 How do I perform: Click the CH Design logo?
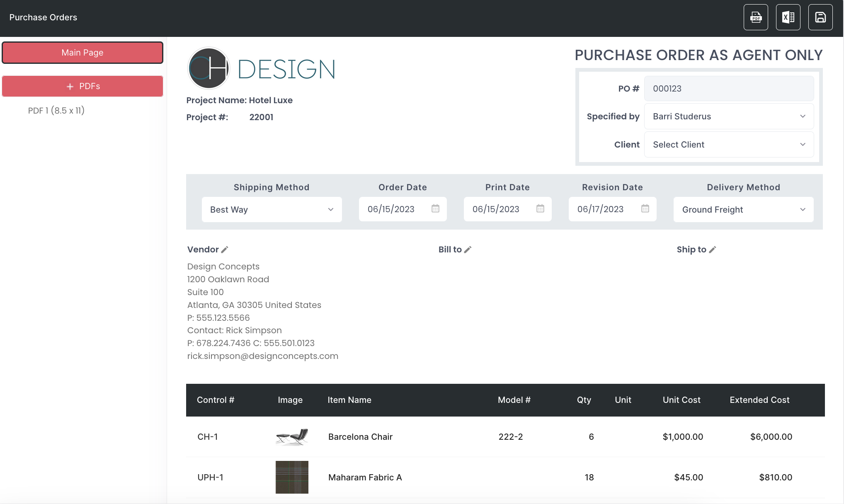click(262, 68)
